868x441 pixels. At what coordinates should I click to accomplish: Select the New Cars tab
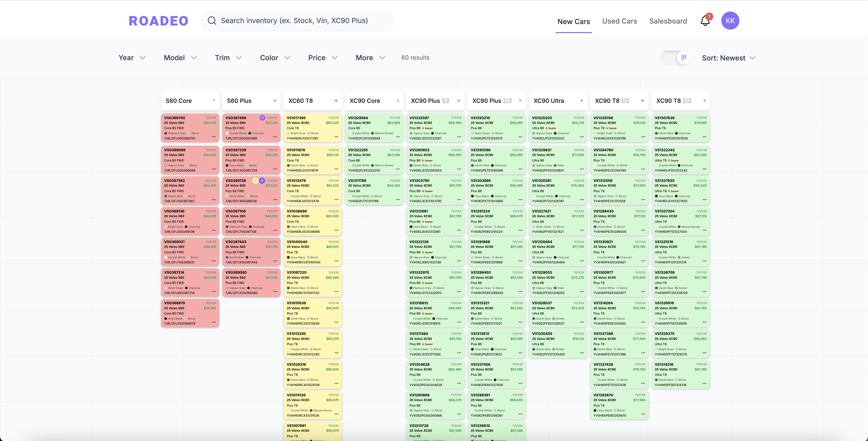[x=574, y=21]
